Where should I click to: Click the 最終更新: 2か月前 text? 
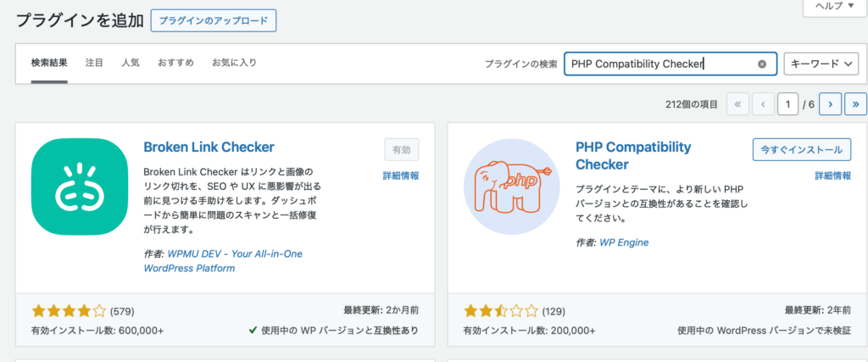point(381,310)
